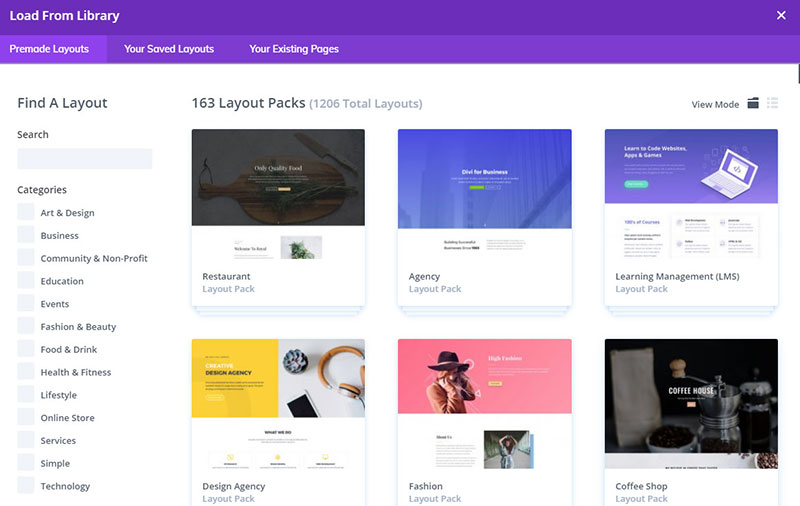Toggle the Events category checkbox
Viewport: 800px width, 506px height.
tap(26, 303)
